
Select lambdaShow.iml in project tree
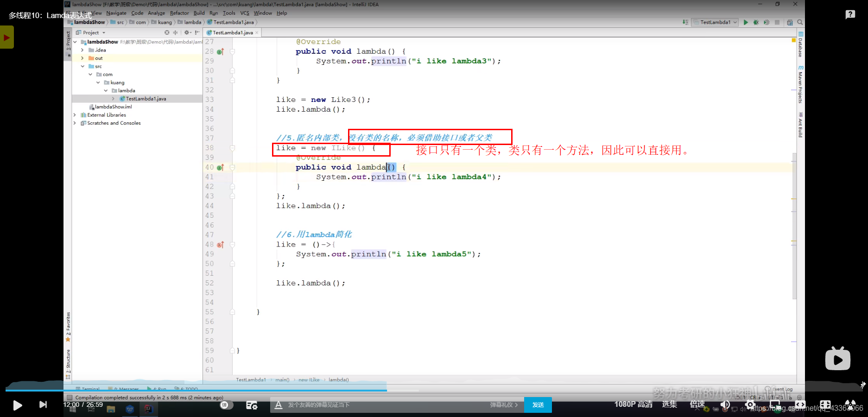point(111,107)
